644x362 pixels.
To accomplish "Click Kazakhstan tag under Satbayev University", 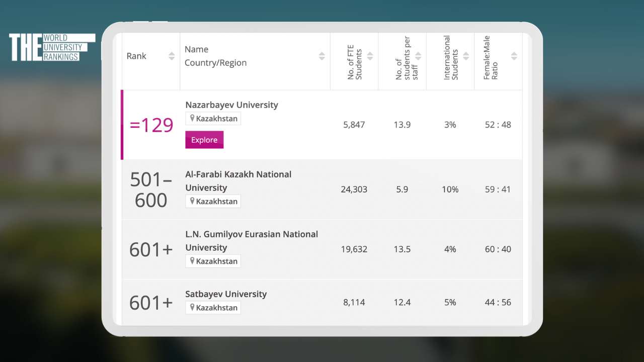I will 213,308.
